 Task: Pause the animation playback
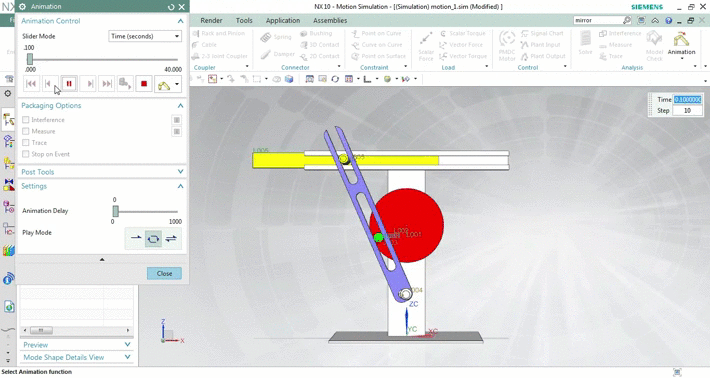click(x=69, y=84)
